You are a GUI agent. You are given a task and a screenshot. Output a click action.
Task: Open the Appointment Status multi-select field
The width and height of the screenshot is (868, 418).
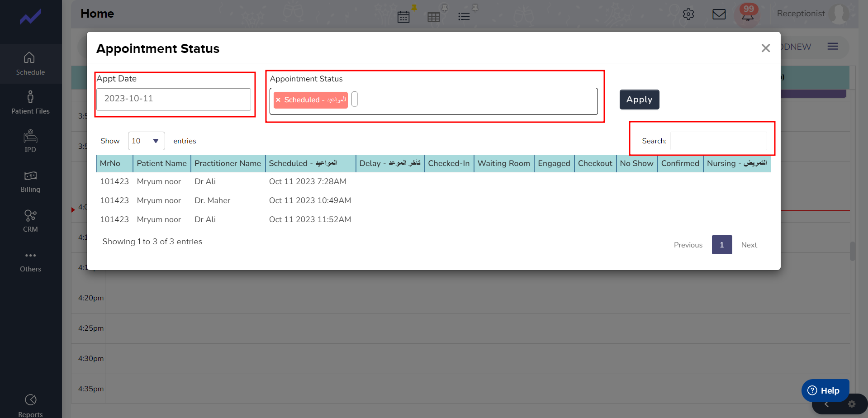(433, 101)
